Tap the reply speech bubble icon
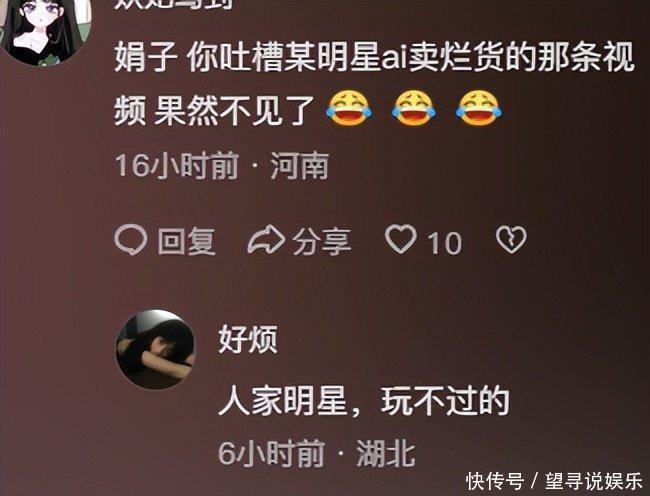This screenshot has height=496, width=650. click(x=131, y=240)
